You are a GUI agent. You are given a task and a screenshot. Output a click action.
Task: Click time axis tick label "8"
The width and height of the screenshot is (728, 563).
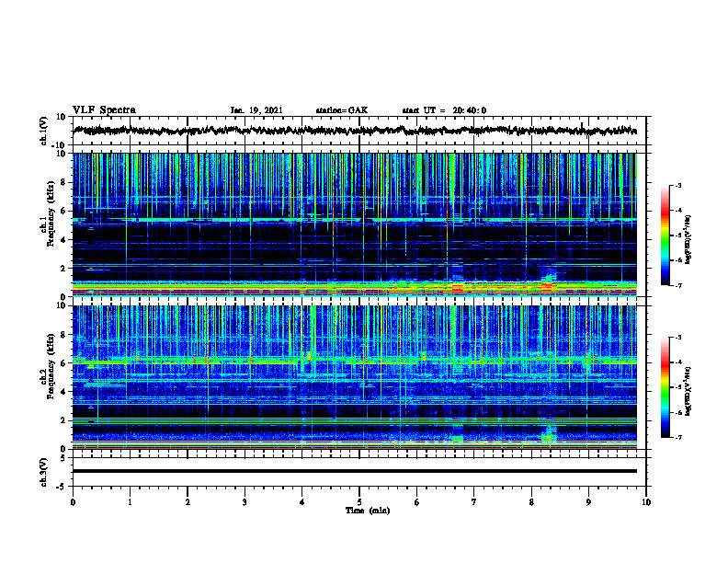pyautogui.click(x=531, y=502)
